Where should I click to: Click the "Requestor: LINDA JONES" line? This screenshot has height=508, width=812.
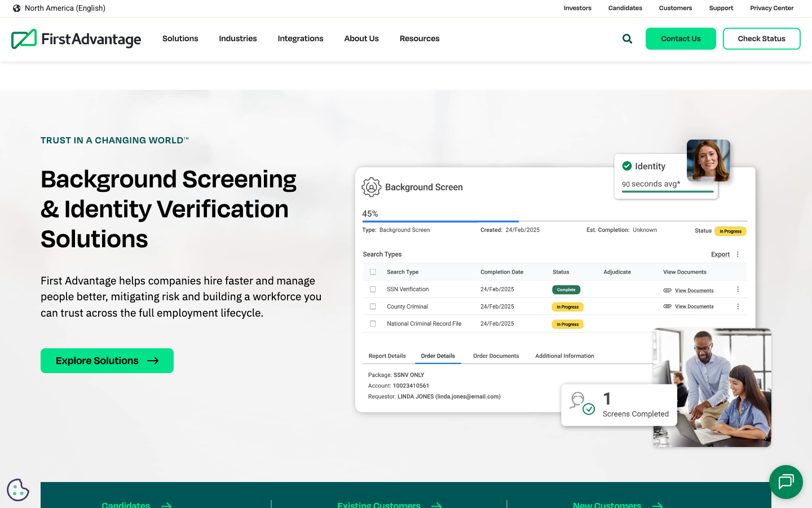point(434,397)
